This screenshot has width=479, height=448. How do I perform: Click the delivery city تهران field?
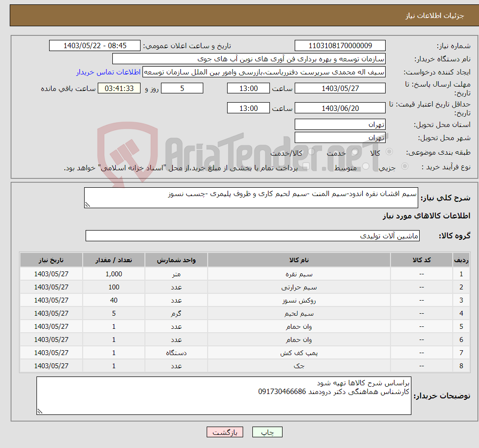340,138
